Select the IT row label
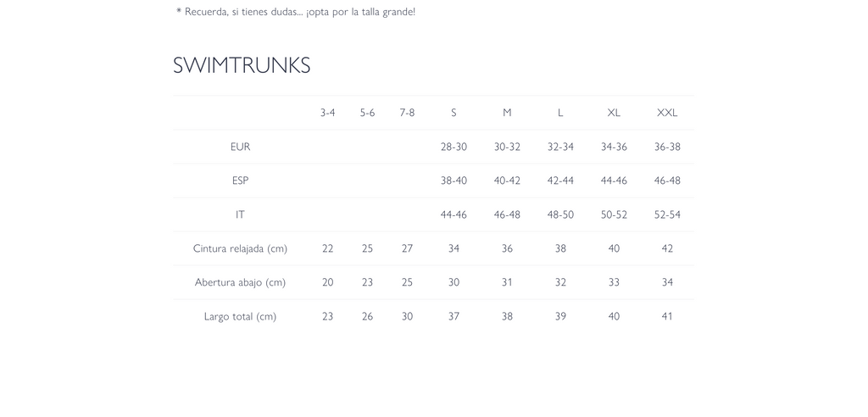868x417 pixels. pyautogui.click(x=240, y=214)
